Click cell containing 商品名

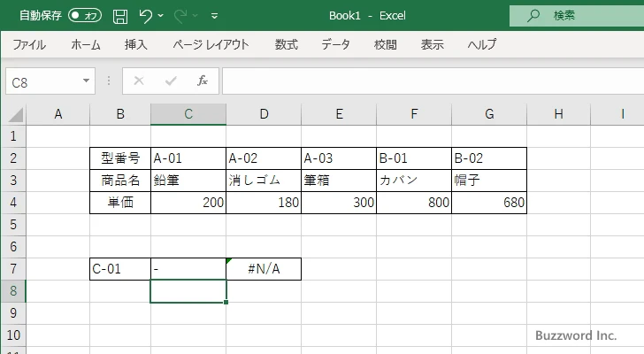point(120,181)
